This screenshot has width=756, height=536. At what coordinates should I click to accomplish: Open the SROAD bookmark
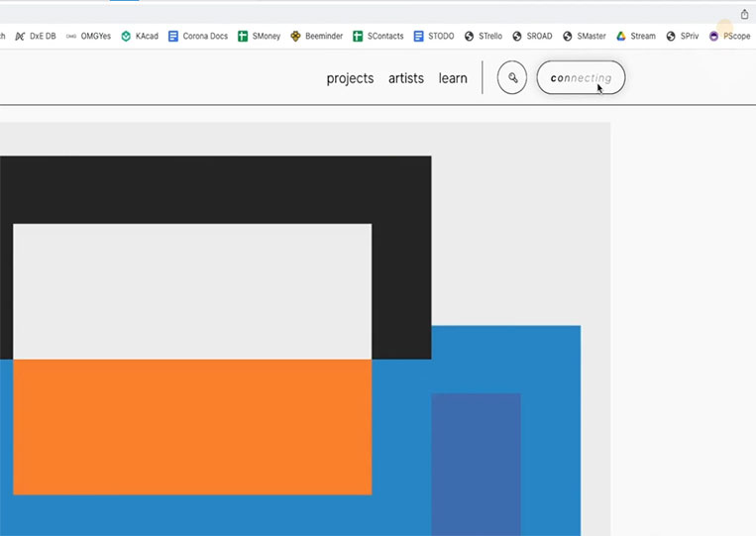coord(532,36)
